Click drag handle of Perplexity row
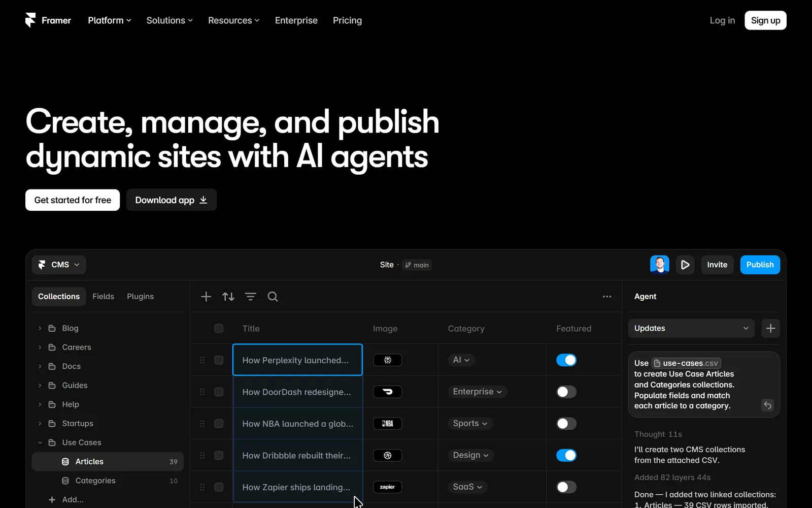 coord(202,360)
